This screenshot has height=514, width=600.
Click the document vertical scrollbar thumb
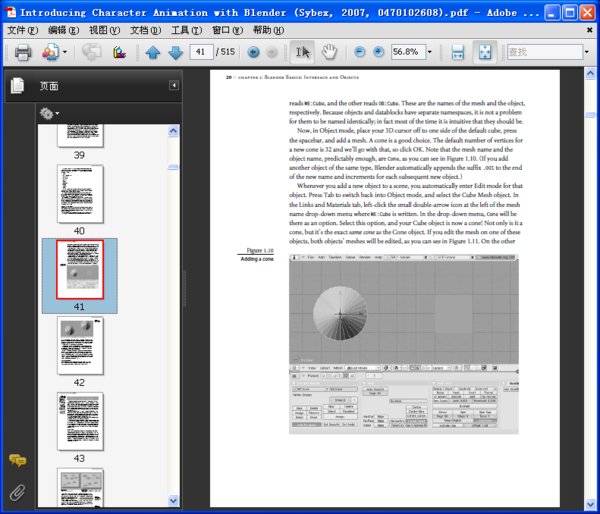590,115
